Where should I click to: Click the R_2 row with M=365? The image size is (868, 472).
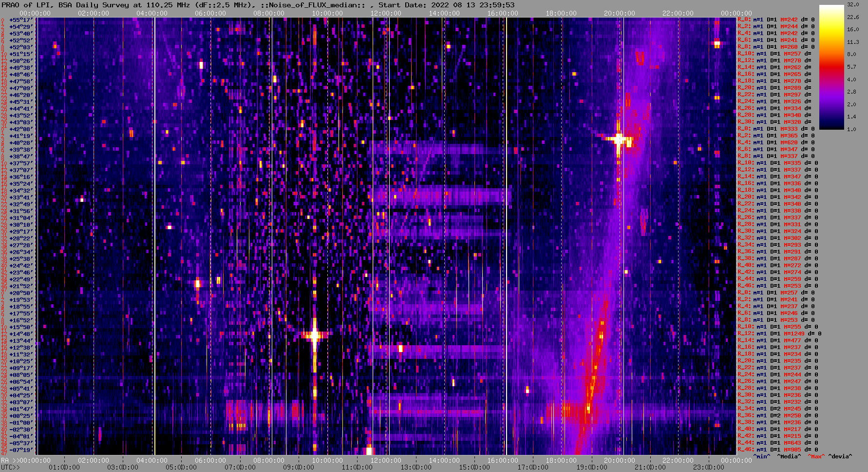pos(777,136)
